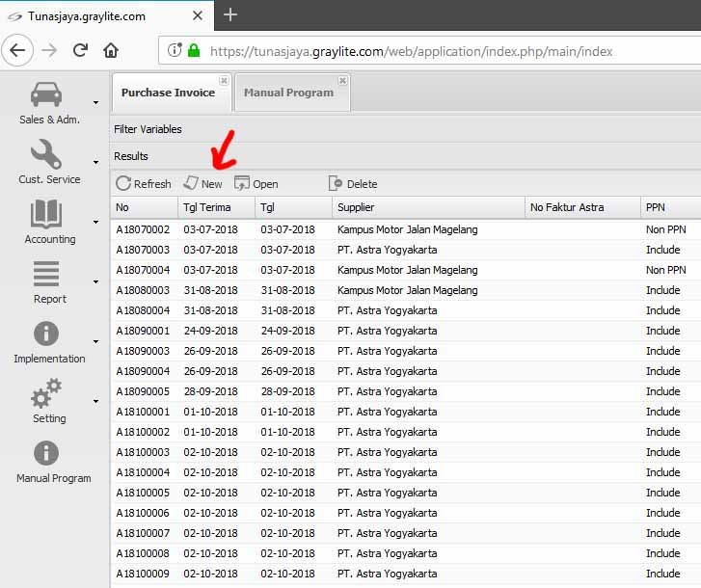Refresh the purchase invoice list
Image resolution: width=701 pixels, height=588 pixels.
coord(143,183)
